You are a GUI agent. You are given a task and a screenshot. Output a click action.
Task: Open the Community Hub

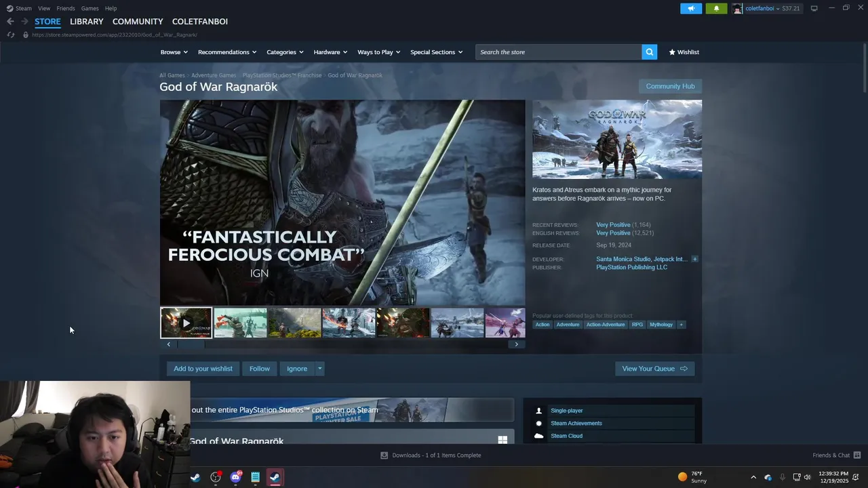[x=670, y=86]
